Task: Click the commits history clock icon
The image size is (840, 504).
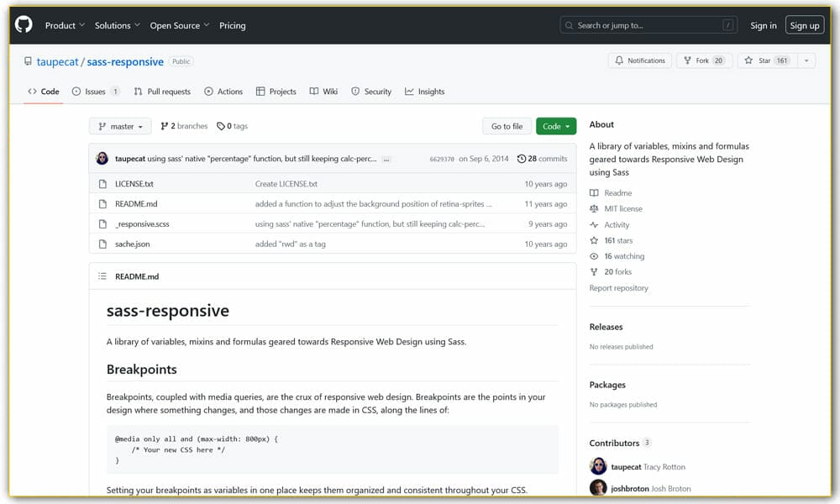Action: (x=521, y=158)
